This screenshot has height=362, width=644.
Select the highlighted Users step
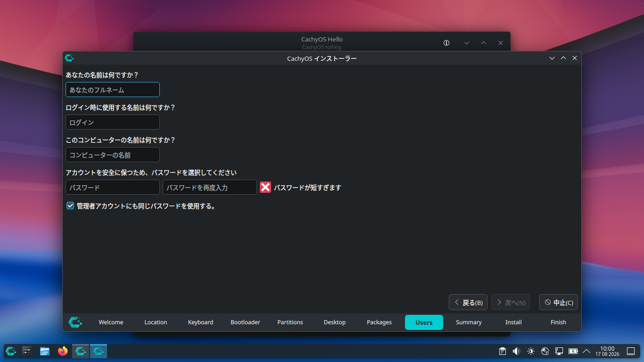(x=424, y=322)
